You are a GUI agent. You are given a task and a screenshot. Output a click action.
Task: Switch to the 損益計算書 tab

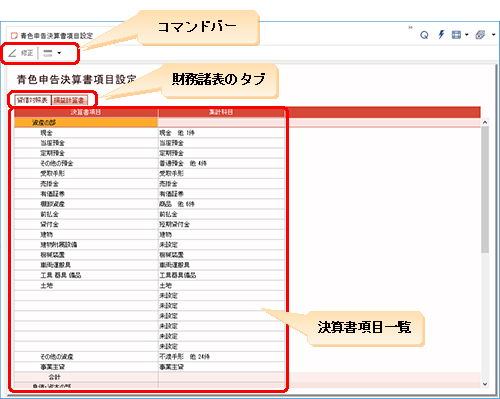click(70, 100)
